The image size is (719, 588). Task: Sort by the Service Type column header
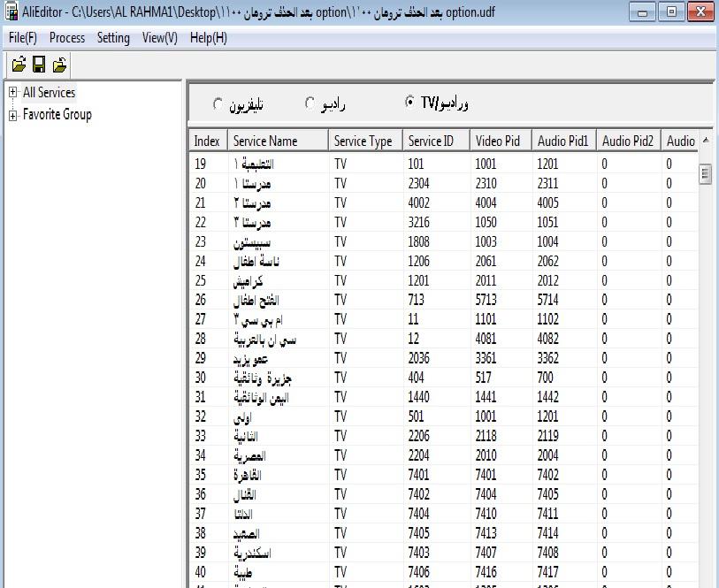366,141
